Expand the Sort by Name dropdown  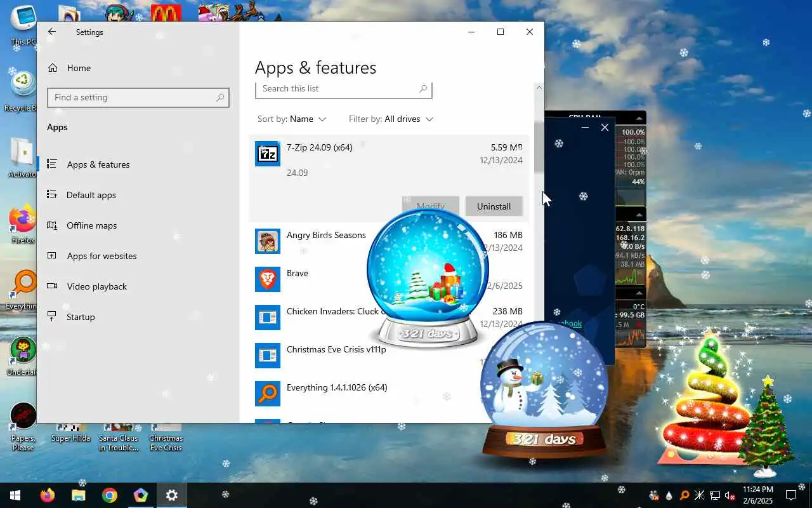click(x=292, y=119)
